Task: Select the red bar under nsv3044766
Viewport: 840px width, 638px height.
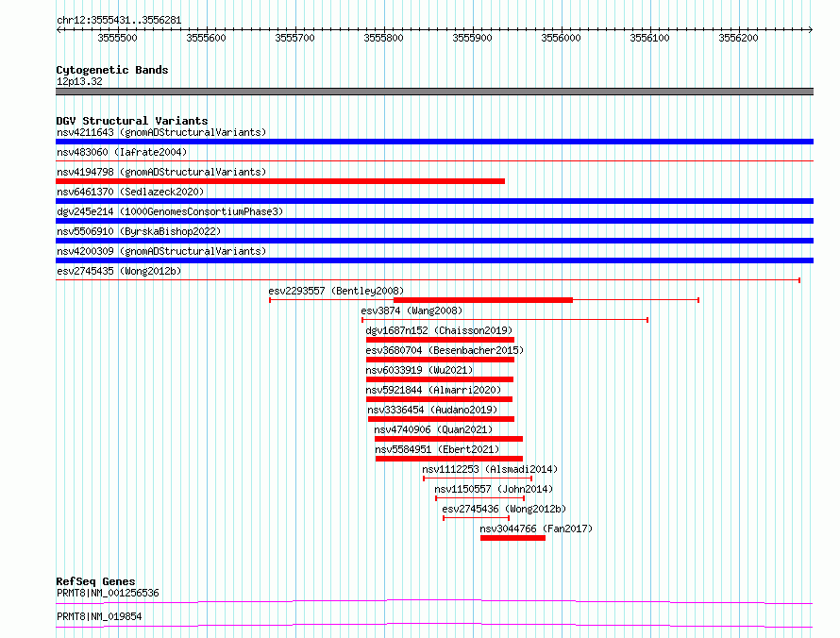Action: pos(513,538)
